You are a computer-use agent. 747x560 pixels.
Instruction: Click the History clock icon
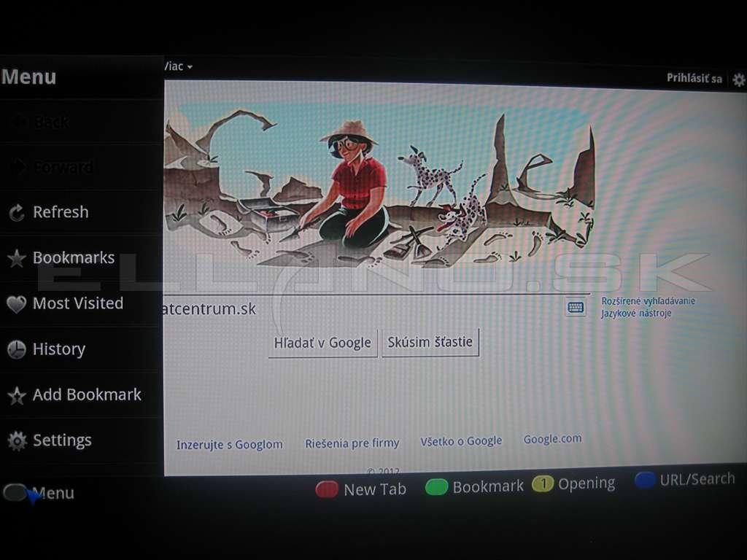tap(17, 349)
